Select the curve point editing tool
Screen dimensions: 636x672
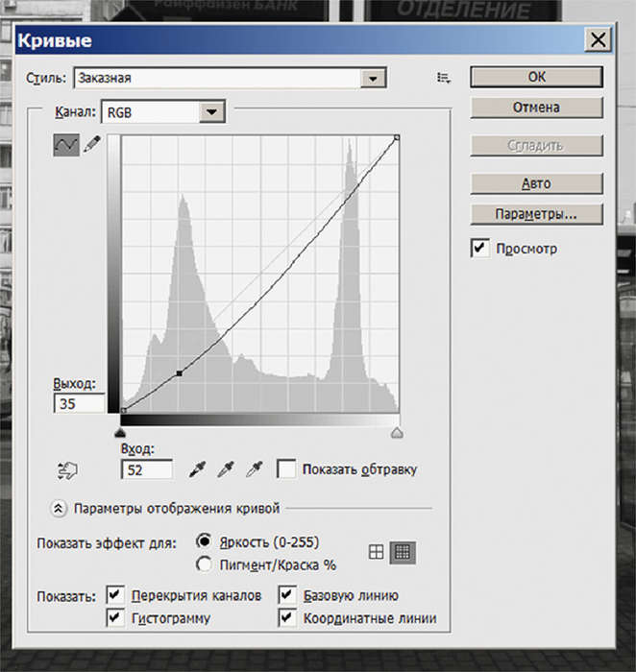point(66,146)
